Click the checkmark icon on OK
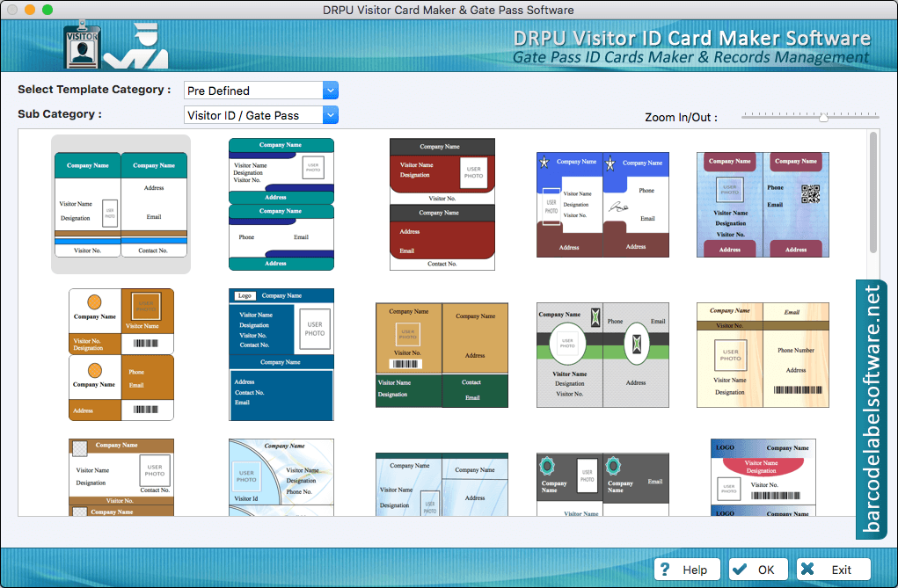 coord(740,570)
